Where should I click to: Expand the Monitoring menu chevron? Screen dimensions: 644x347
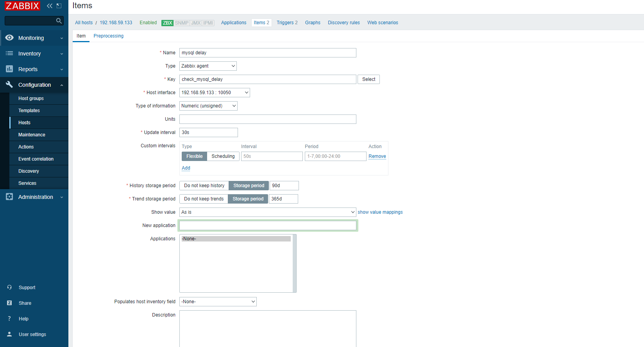[62, 38]
